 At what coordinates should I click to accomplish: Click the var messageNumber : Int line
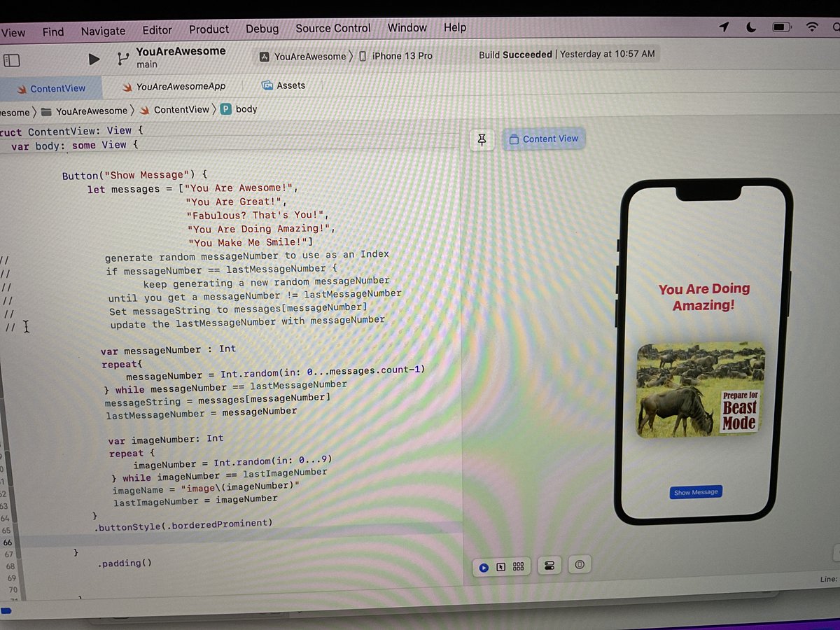point(169,349)
